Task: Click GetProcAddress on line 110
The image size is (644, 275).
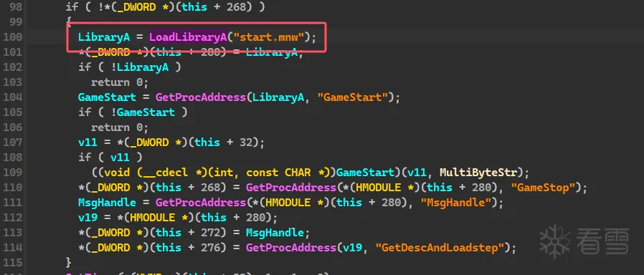Action: (x=290, y=188)
